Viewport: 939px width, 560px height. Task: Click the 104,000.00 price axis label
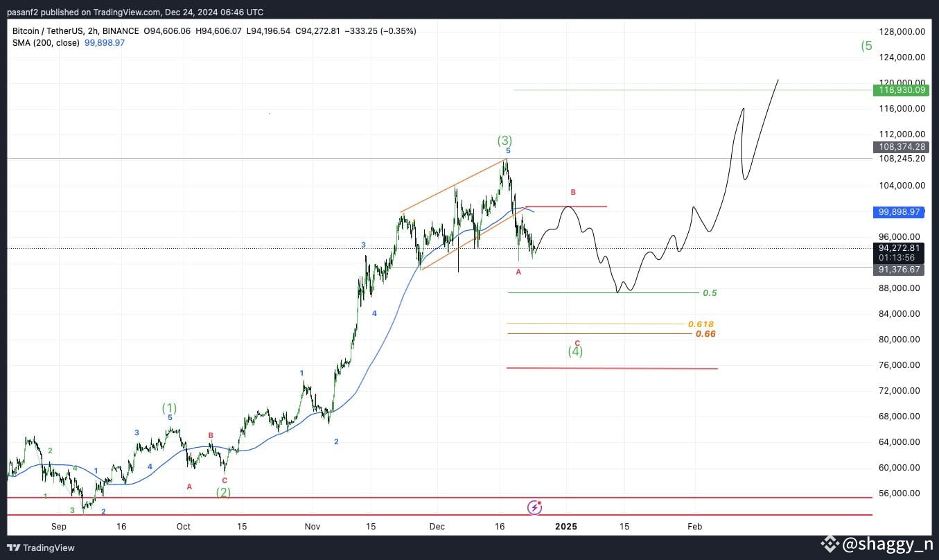(902, 186)
